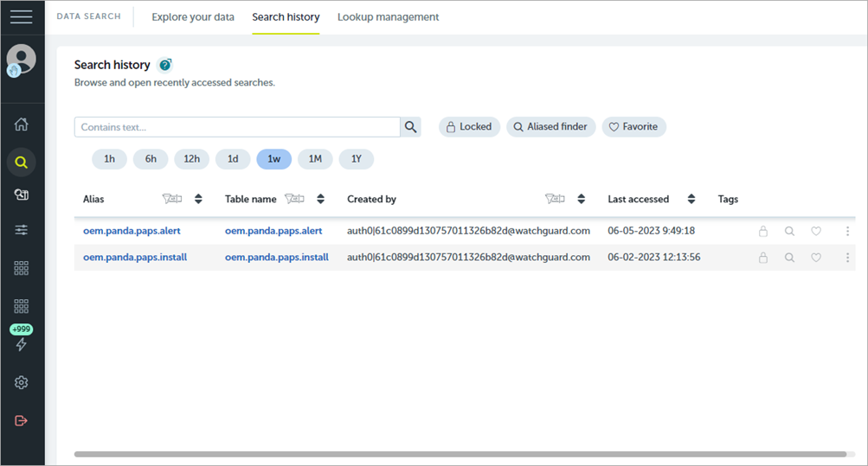The image size is (868, 466).
Task: Click the lightning alerts icon with +999 badge
Action: (x=22, y=344)
